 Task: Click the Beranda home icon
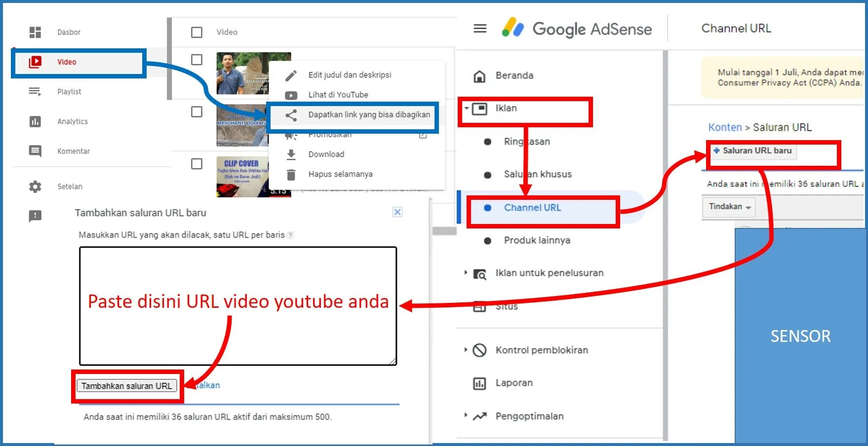tap(479, 76)
